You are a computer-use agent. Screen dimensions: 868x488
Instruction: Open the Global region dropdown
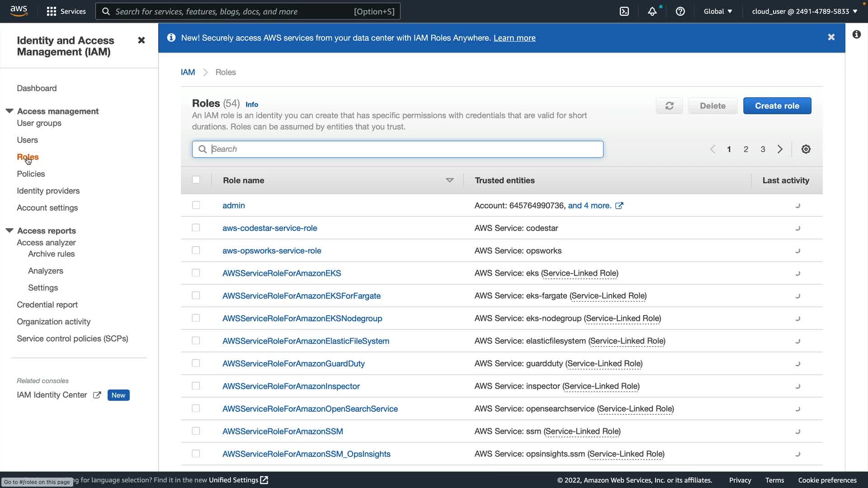717,11
